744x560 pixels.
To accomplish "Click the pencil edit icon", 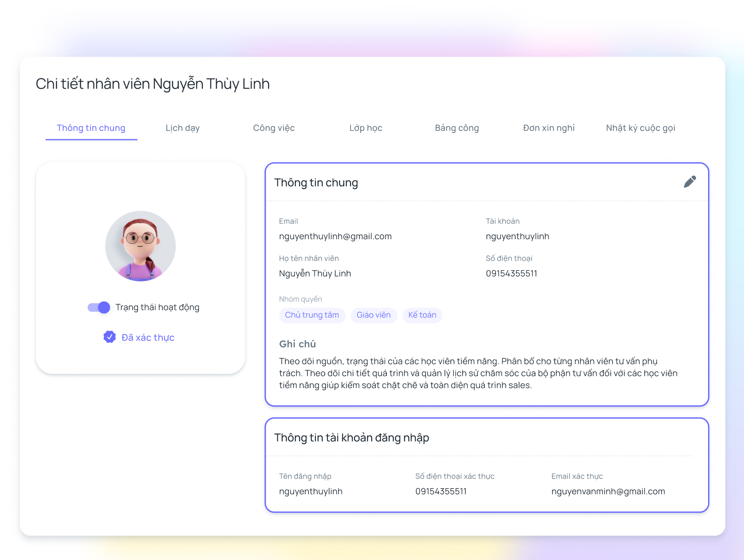I will 689,182.
